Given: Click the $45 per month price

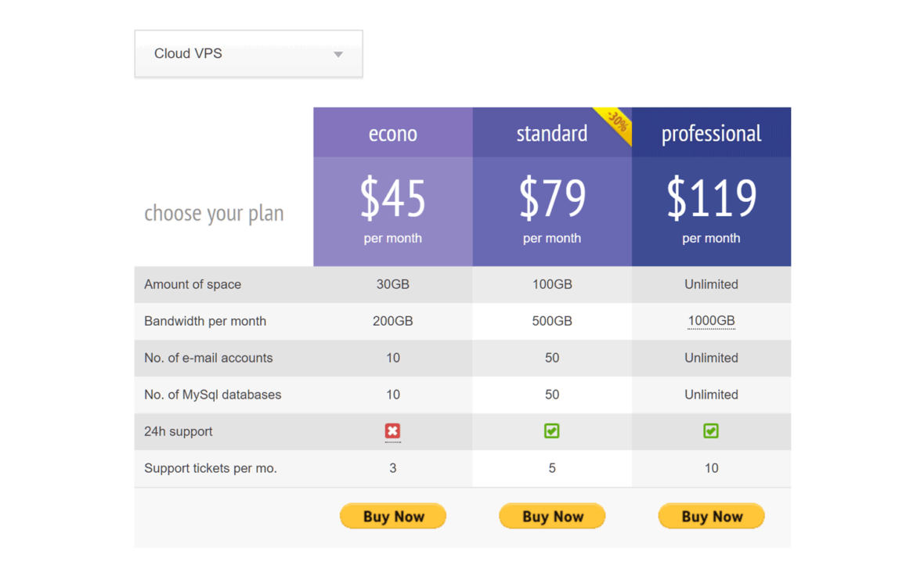Looking at the screenshot, I should click(x=392, y=199).
